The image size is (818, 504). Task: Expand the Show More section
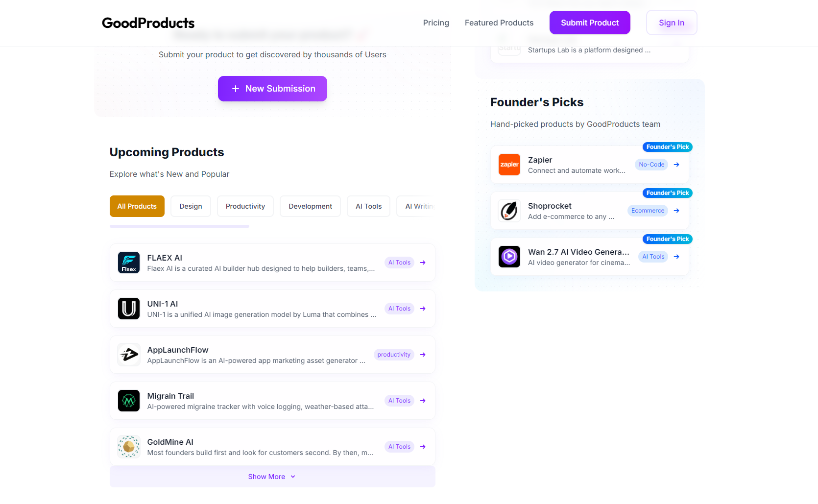pyautogui.click(x=272, y=476)
